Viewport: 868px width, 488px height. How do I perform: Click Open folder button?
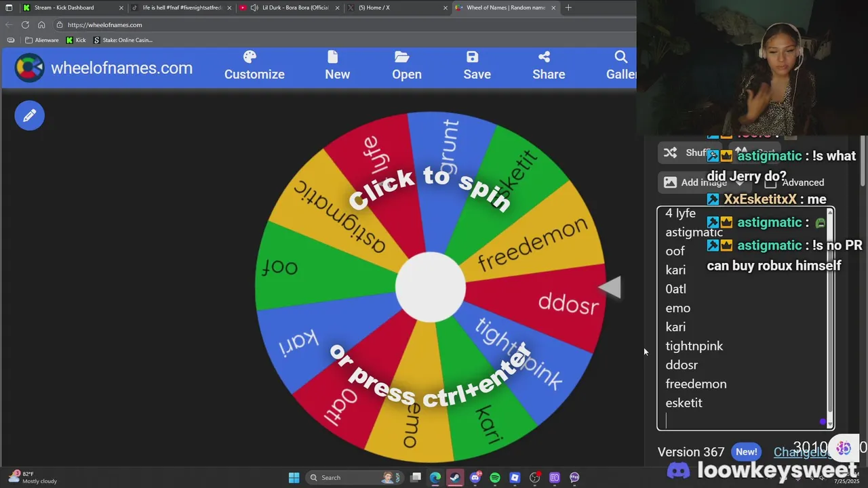pyautogui.click(x=407, y=66)
